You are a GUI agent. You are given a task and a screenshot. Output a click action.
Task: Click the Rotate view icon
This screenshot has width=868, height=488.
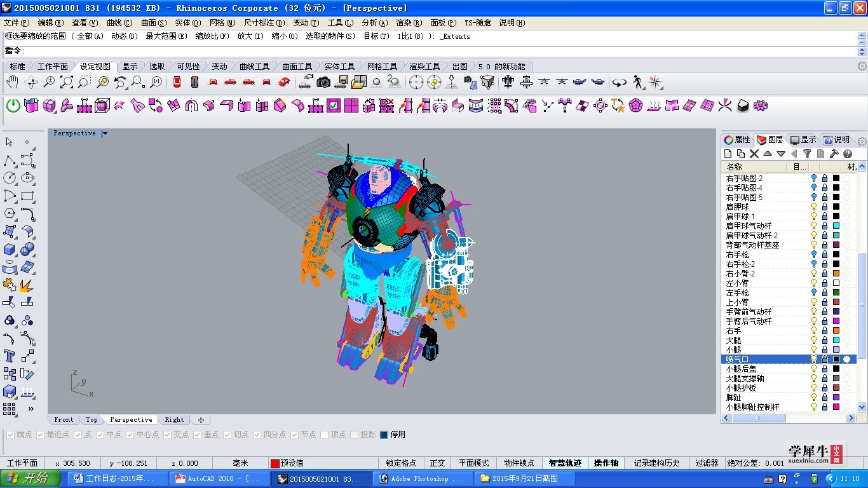pos(31,82)
